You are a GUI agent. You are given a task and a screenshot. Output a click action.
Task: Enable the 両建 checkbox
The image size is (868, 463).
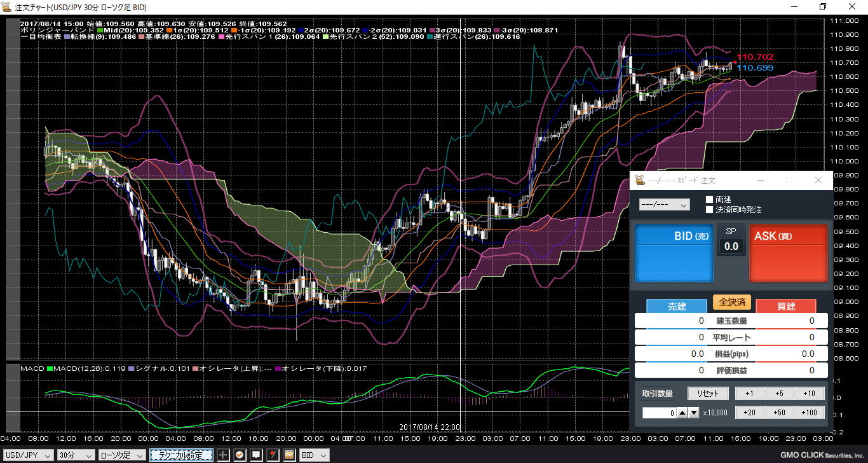(x=709, y=200)
